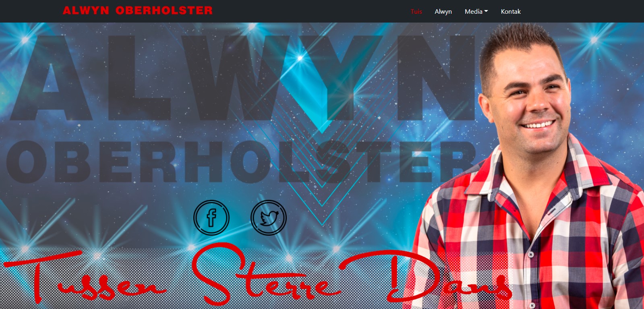Click the large dark OBERHOLSTER lettering
This screenshot has height=309, width=644.
coord(242,161)
